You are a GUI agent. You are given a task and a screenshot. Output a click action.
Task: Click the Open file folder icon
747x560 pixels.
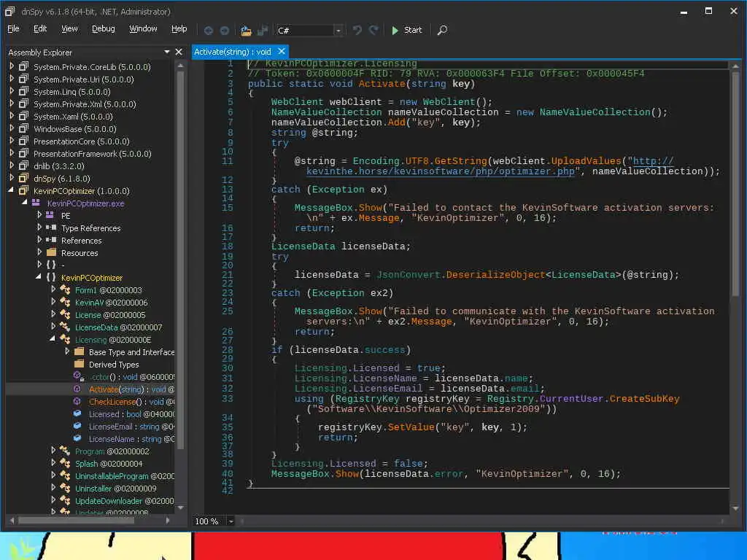[x=246, y=31]
